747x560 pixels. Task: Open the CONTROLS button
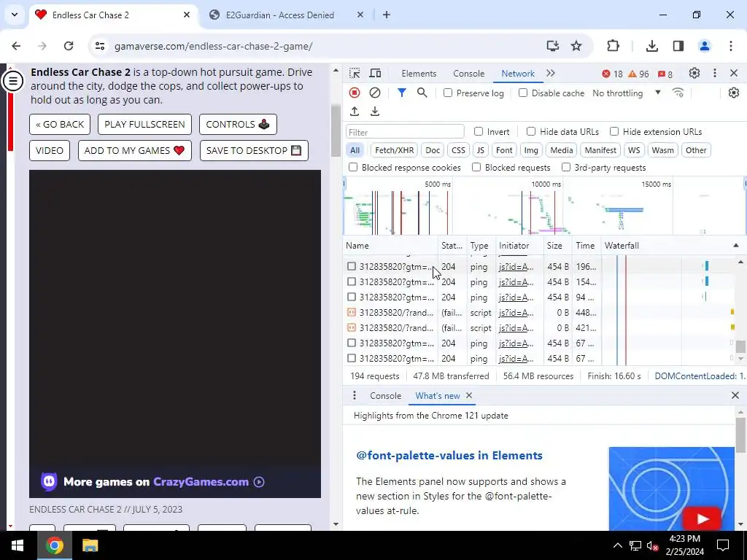[238, 124]
